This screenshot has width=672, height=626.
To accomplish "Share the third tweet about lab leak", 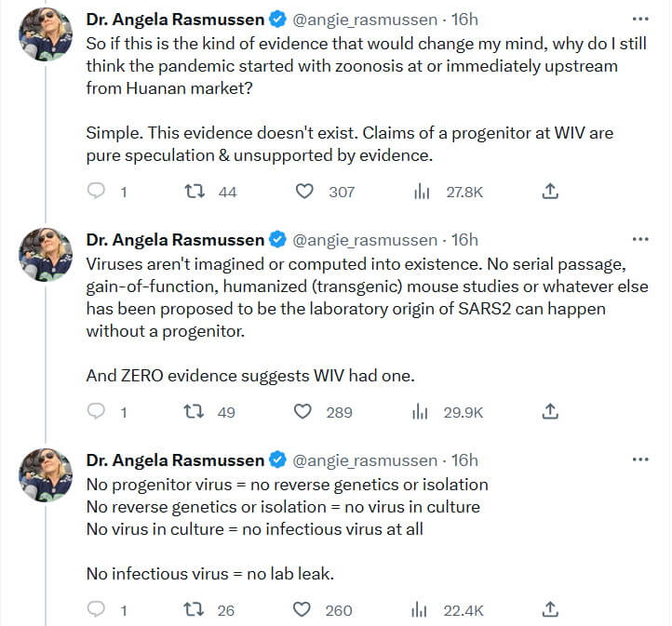I will [550, 609].
